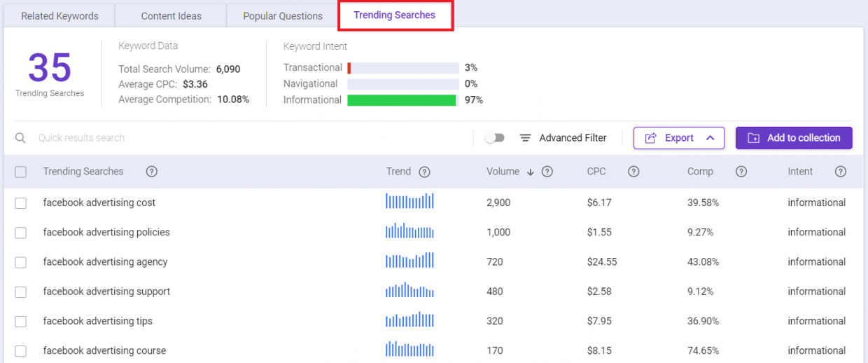Image resolution: width=868 pixels, height=363 pixels.
Task: Check the facebook advertising support row
Action: coord(21,292)
